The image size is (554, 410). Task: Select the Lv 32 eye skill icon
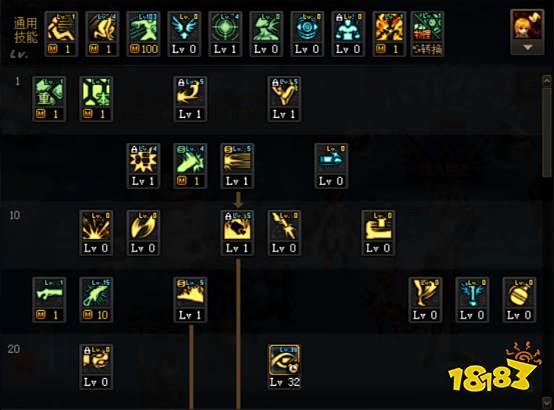tap(284, 367)
